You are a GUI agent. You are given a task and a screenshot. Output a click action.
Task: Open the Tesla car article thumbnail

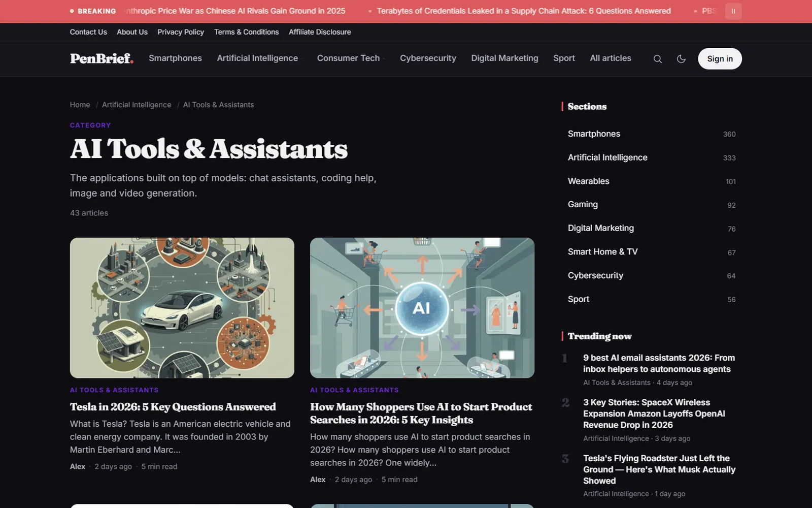point(182,308)
